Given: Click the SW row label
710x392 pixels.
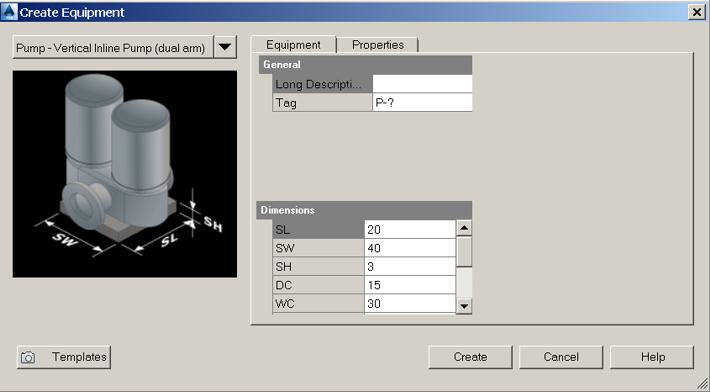Looking at the screenshot, I should pos(318,248).
